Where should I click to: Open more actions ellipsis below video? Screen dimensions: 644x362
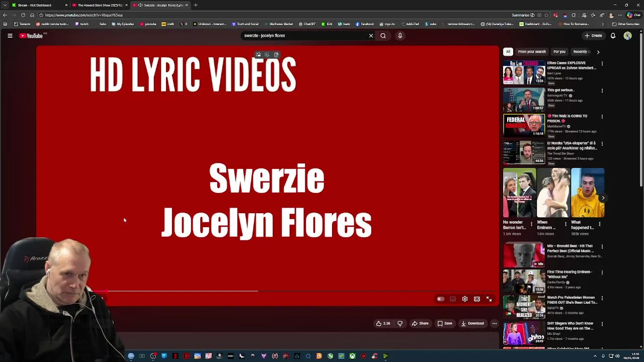coord(495,323)
